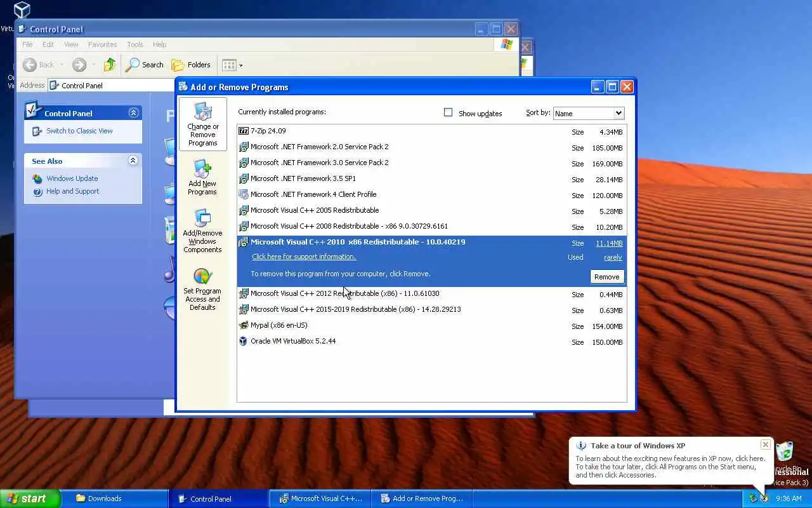Open the Back button history dropdown arrow
Image resolution: width=812 pixels, height=508 pixels.
pyautogui.click(x=62, y=65)
